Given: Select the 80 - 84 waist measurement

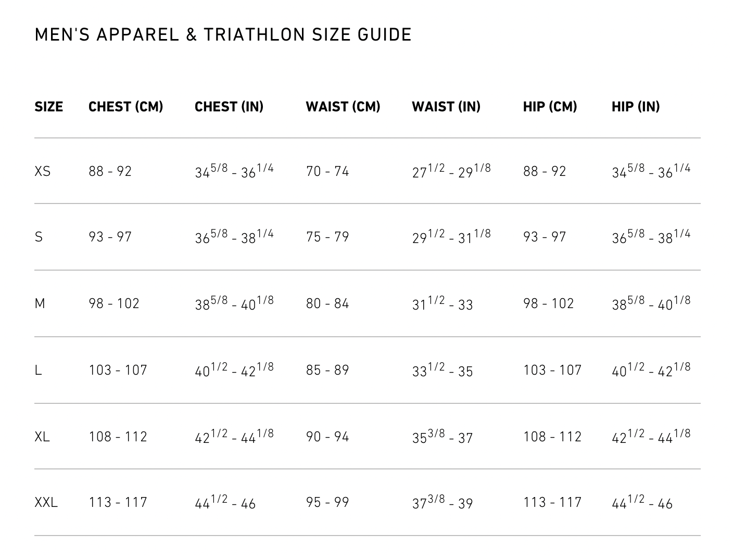Looking at the screenshot, I should [327, 303].
